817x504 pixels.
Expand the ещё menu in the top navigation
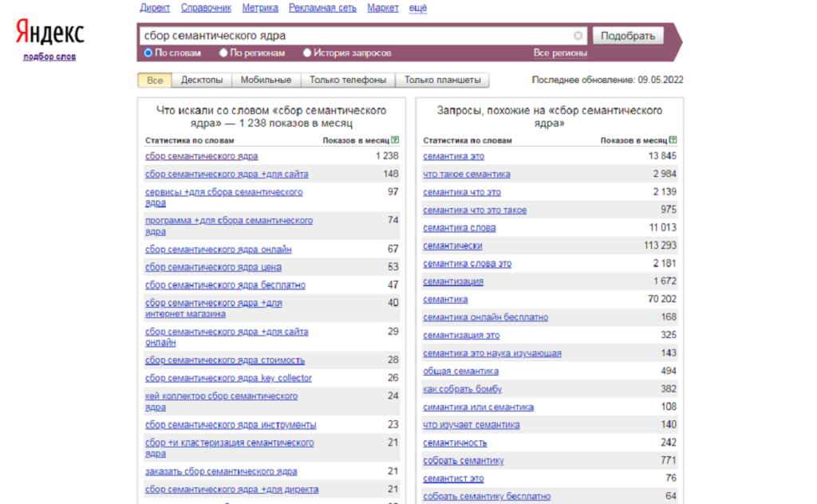[x=417, y=8]
